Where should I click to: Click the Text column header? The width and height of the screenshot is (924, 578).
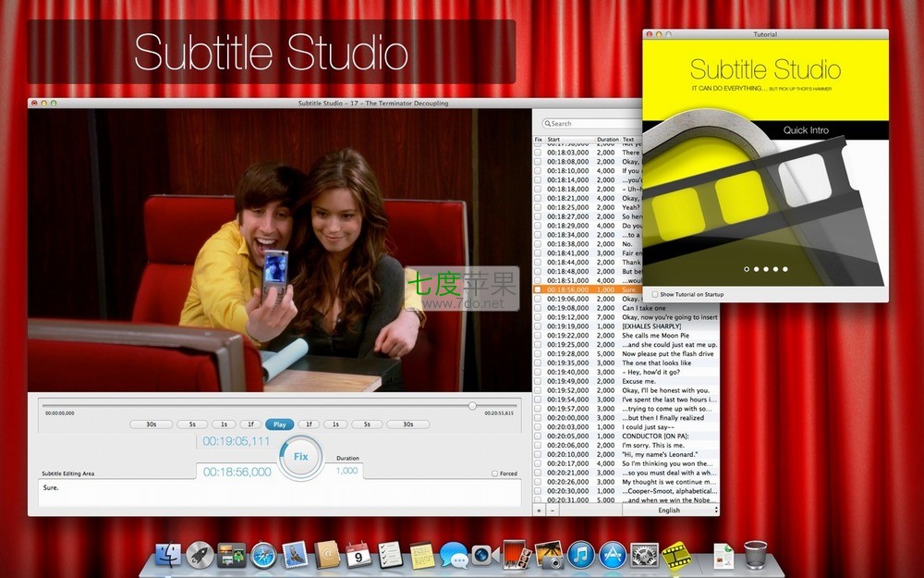tap(631, 140)
